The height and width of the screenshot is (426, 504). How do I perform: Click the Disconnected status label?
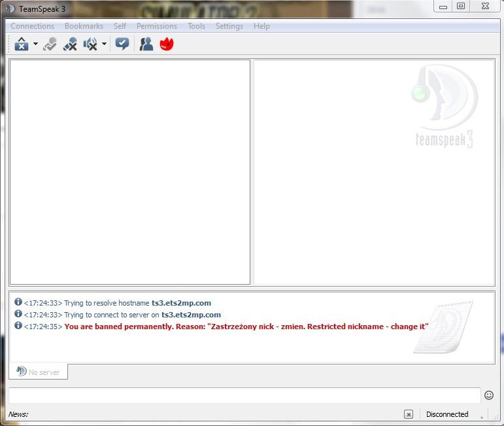447,414
